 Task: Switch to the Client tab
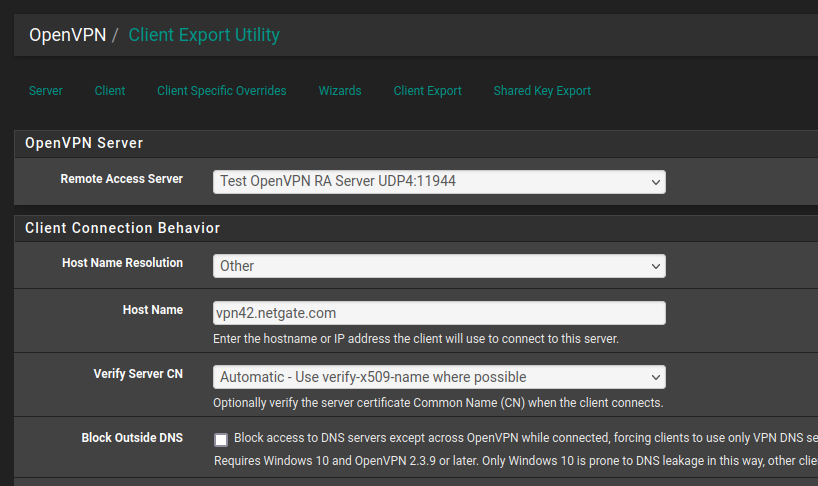click(110, 91)
